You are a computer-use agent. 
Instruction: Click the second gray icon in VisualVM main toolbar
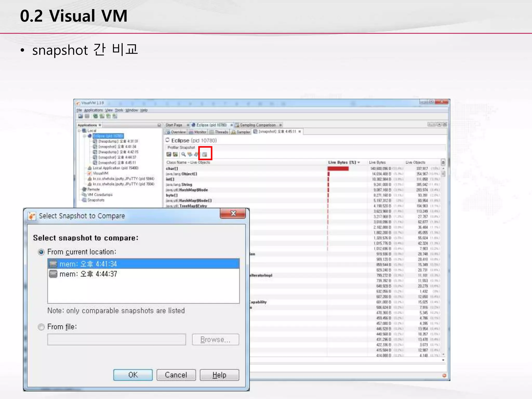point(87,116)
